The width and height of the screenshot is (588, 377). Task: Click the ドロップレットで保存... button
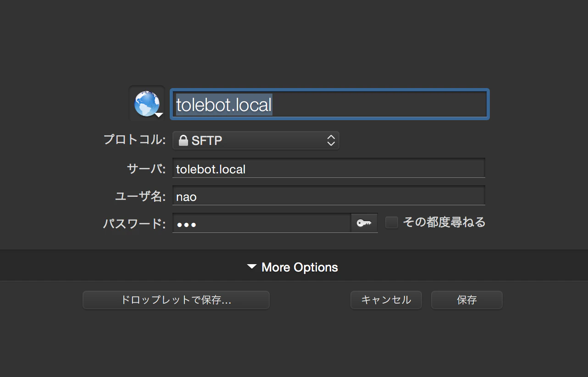176,300
